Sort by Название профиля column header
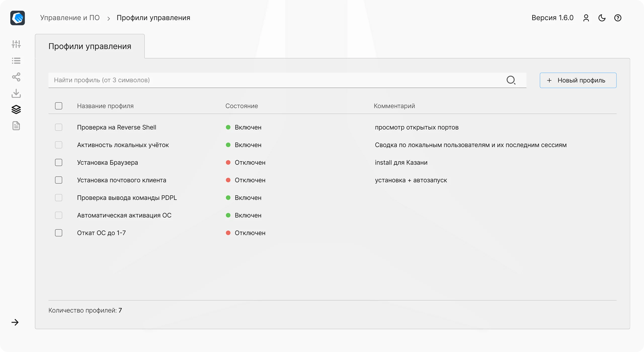The width and height of the screenshot is (644, 352). tap(105, 106)
